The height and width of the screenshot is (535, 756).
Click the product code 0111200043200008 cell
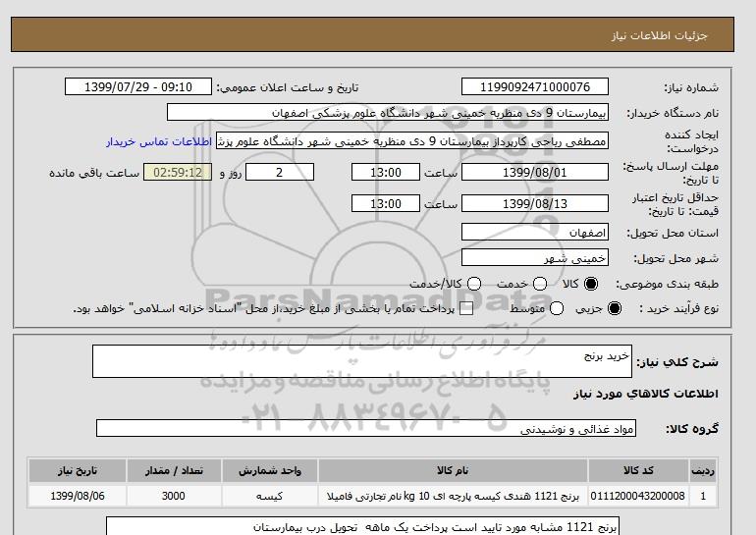[x=638, y=496]
